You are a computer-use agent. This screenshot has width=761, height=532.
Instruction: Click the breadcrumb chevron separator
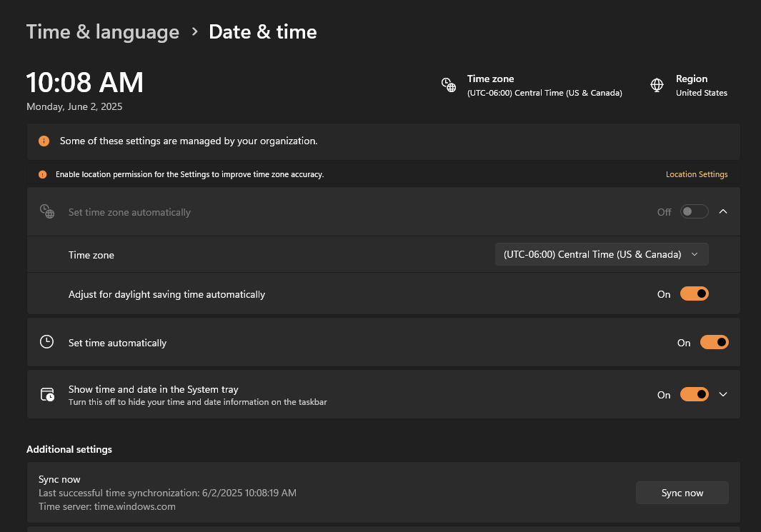194,32
